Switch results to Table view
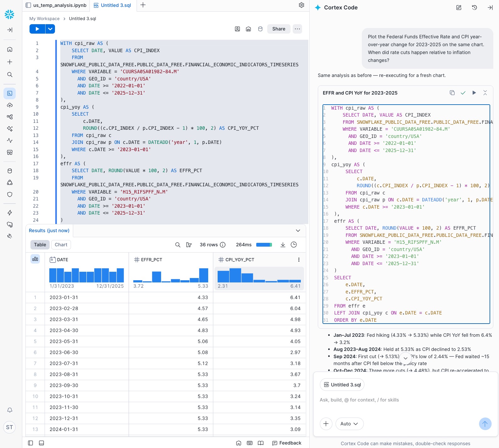 pyautogui.click(x=40, y=245)
